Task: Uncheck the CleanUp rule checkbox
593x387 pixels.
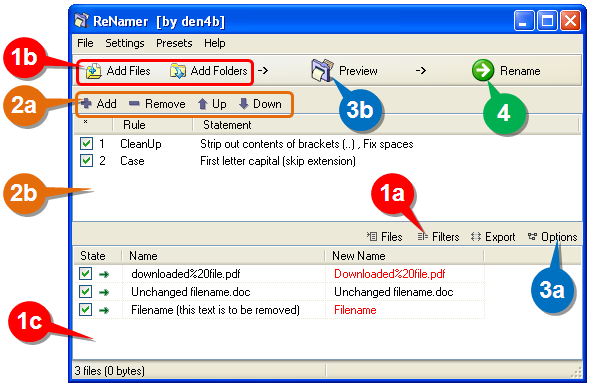Action: click(x=86, y=144)
